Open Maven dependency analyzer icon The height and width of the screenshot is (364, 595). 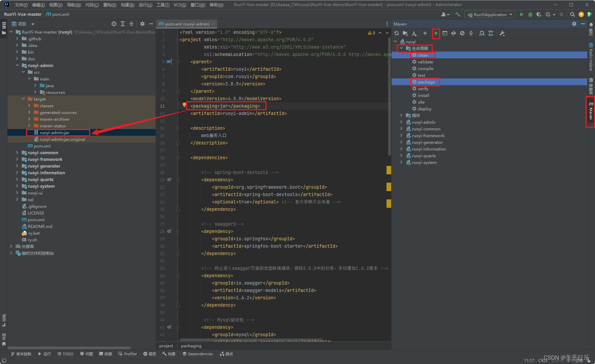482,33
